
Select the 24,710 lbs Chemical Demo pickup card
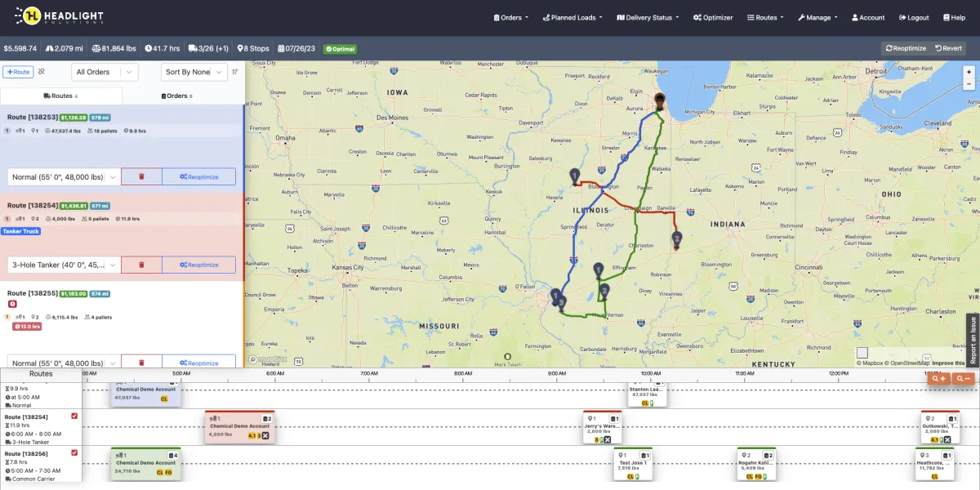pyautogui.click(x=145, y=464)
